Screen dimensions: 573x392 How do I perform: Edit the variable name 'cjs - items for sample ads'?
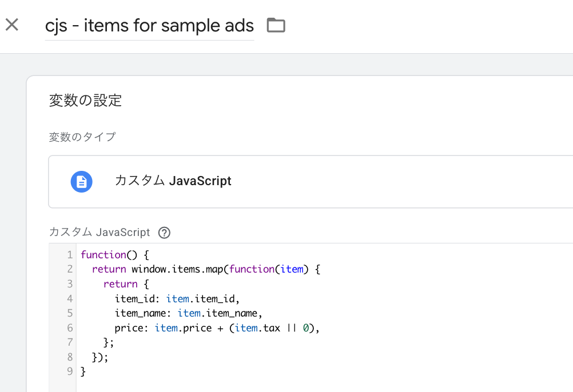149,26
